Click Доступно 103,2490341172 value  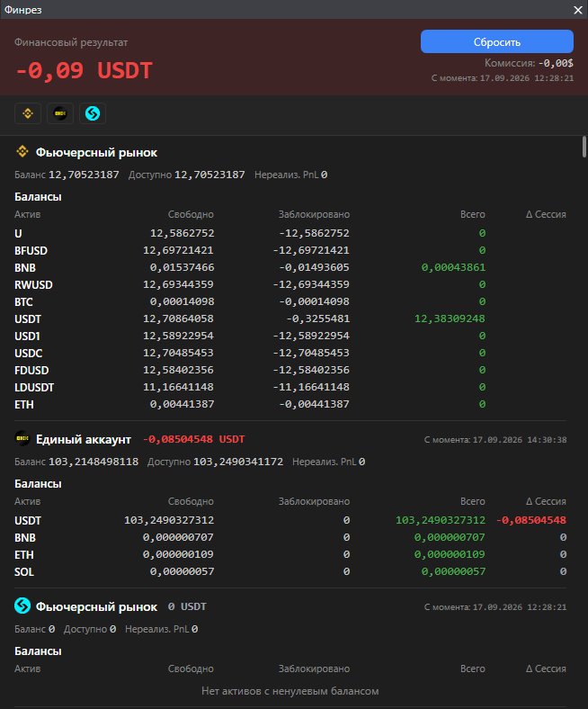point(238,462)
